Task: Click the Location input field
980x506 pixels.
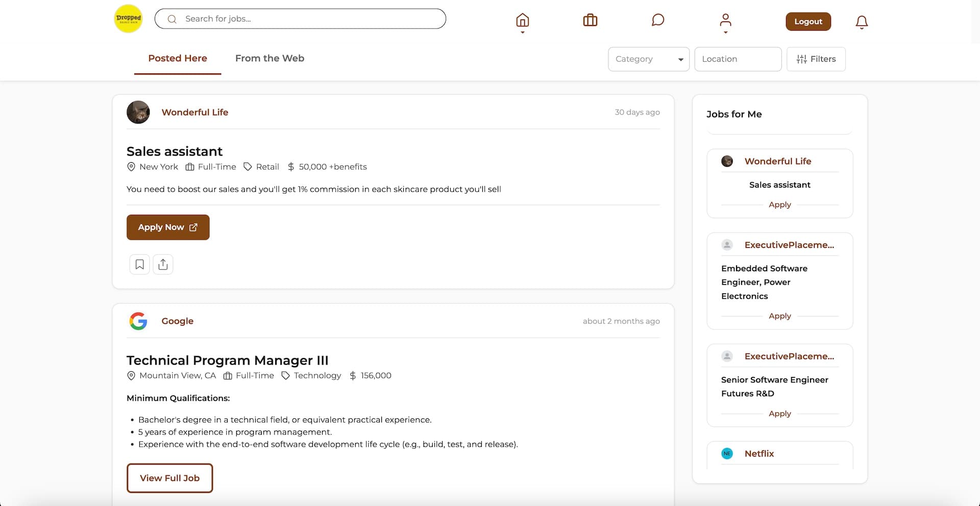Action: 738,59
